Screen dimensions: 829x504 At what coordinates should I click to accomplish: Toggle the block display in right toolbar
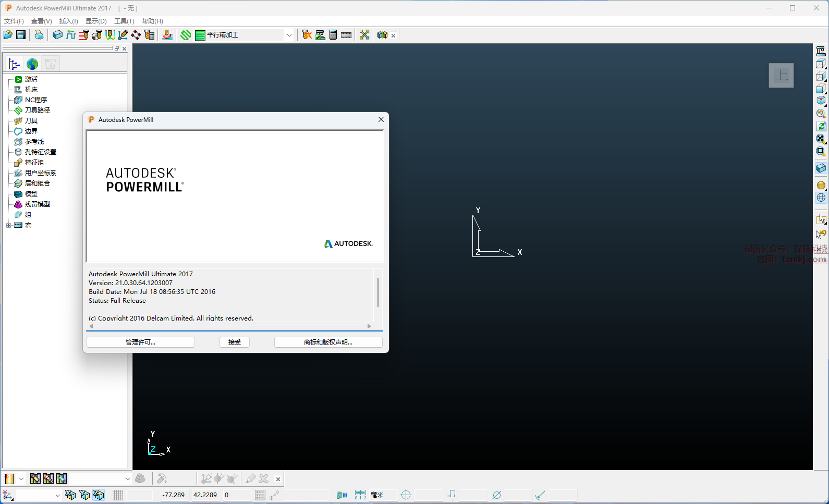[x=821, y=168]
